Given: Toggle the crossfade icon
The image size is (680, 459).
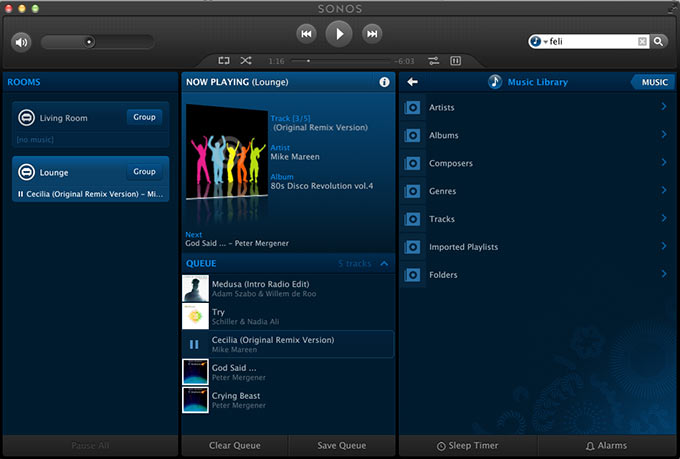Looking at the screenshot, I should click(434, 61).
